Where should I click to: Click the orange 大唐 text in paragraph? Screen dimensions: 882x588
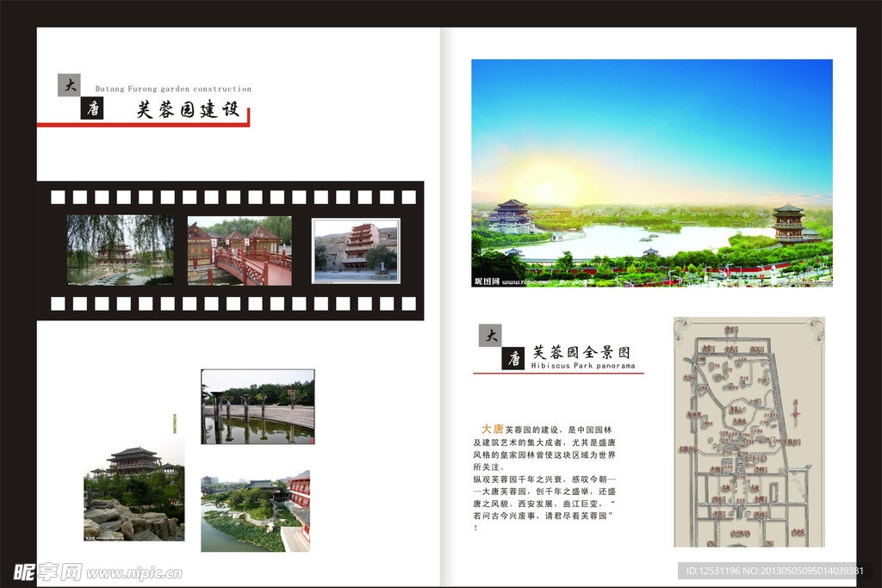492,428
